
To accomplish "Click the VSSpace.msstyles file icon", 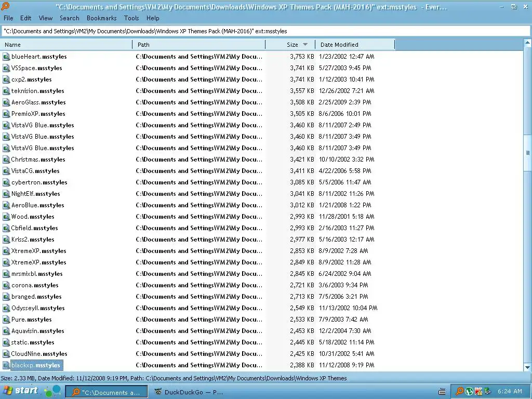I will [x=6, y=68].
